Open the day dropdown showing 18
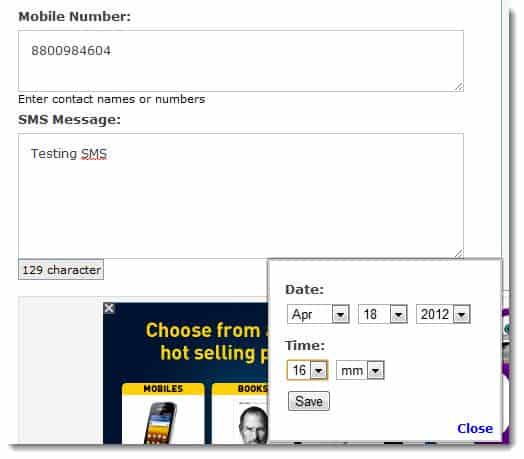Viewport: 524px width, 459px height. [x=382, y=314]
